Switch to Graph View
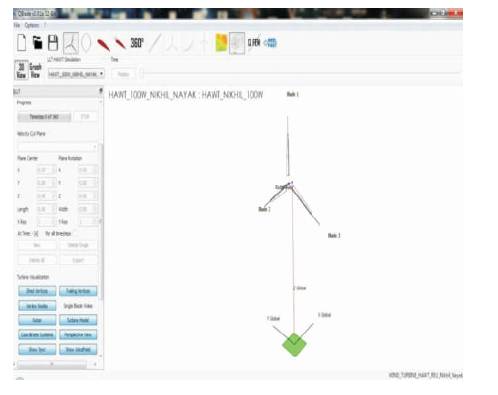Image resolution: width=498 pixels, height=395 pixels. tap(35, 70)
